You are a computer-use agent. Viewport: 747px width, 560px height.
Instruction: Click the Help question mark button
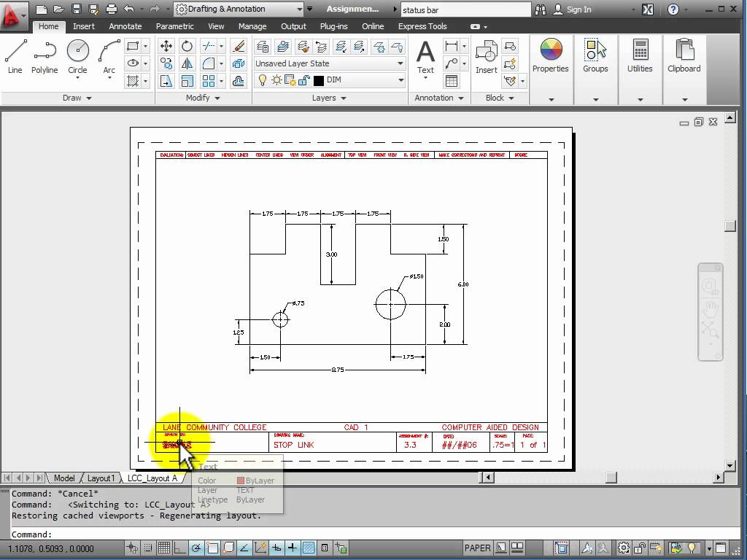point(673,9)
